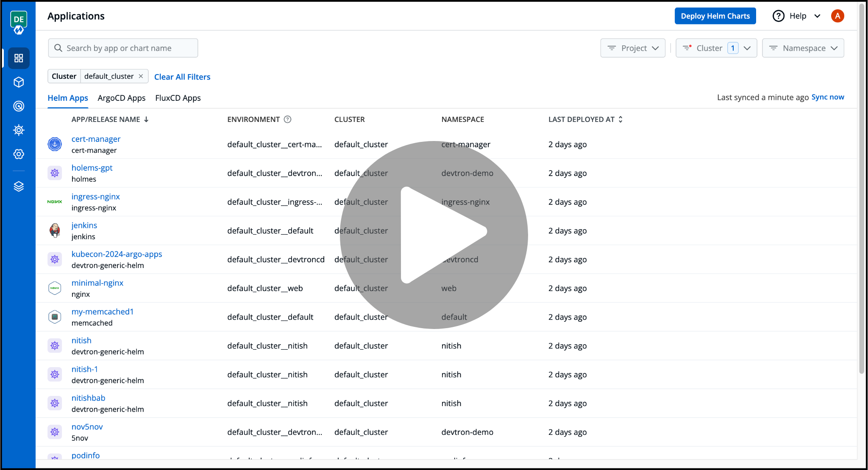Viewport: 868px width, 470px height.
Task: Open the Applications grid icon in sidebar
Action: [19, 58]
